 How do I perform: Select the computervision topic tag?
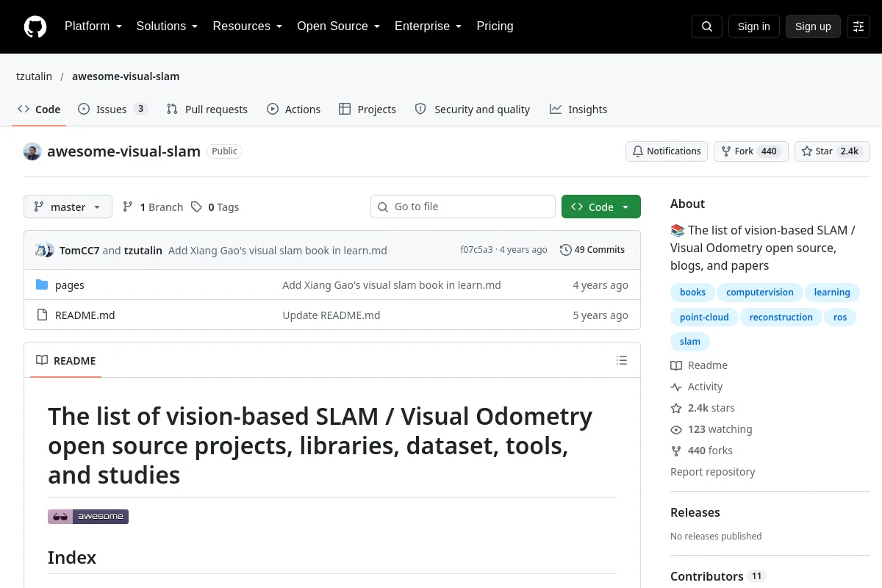tap(760, 293)
